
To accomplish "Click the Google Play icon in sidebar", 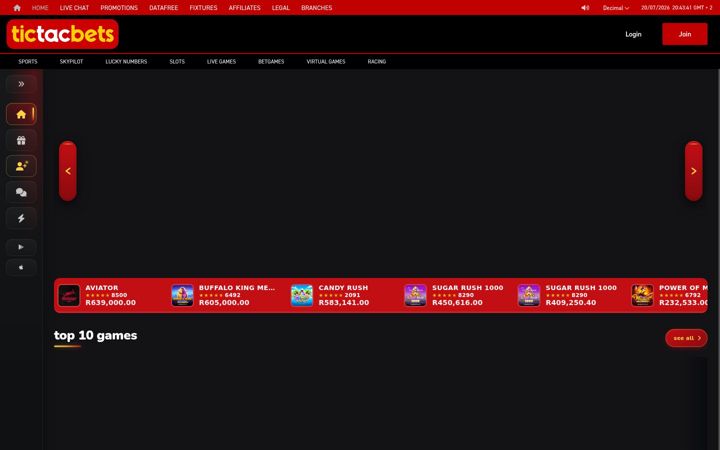I will click(21, 247).
